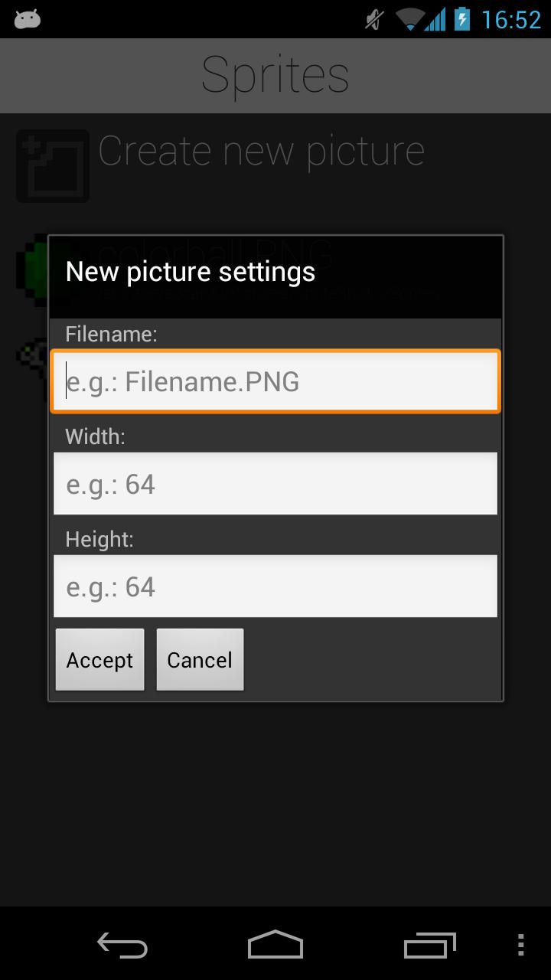The image size is (551, 980).
Task: Open the three-dot overflow menu
Action: 521,945
